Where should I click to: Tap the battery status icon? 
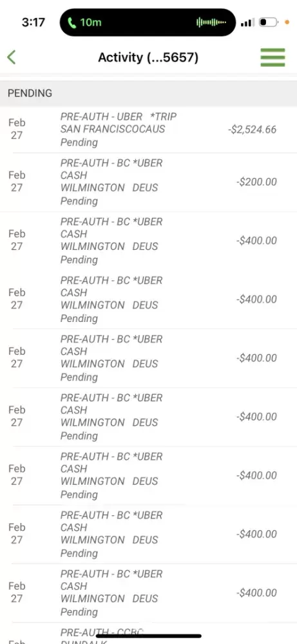(x=269, y=22)
